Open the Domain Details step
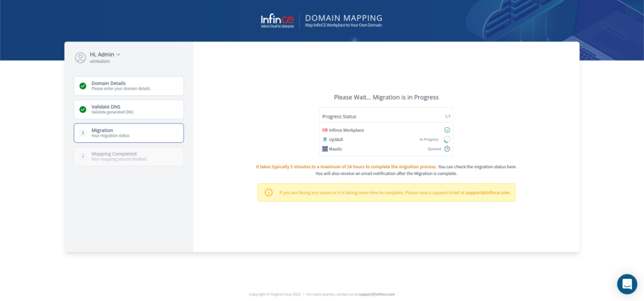 128,86
